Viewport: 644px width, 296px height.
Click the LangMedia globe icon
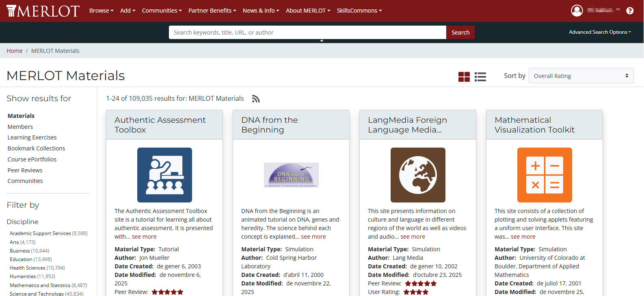[418, 175]
